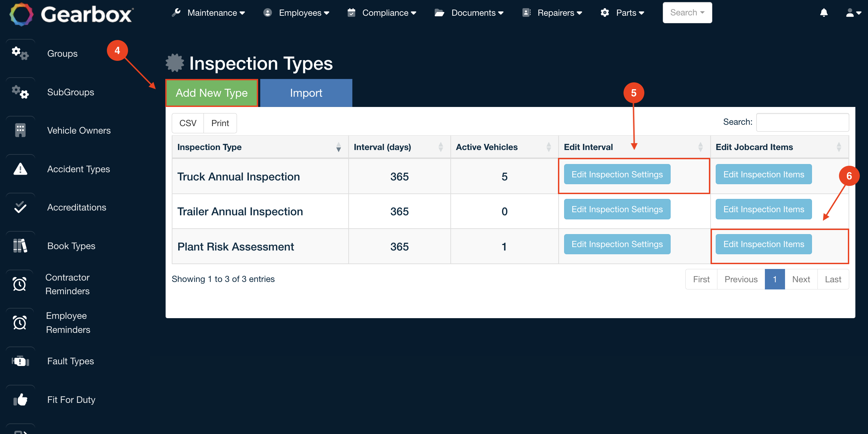The image size is (868, 434).
Task: Select the Vehicle Owners building icon
Action: [x=20, y=130]
